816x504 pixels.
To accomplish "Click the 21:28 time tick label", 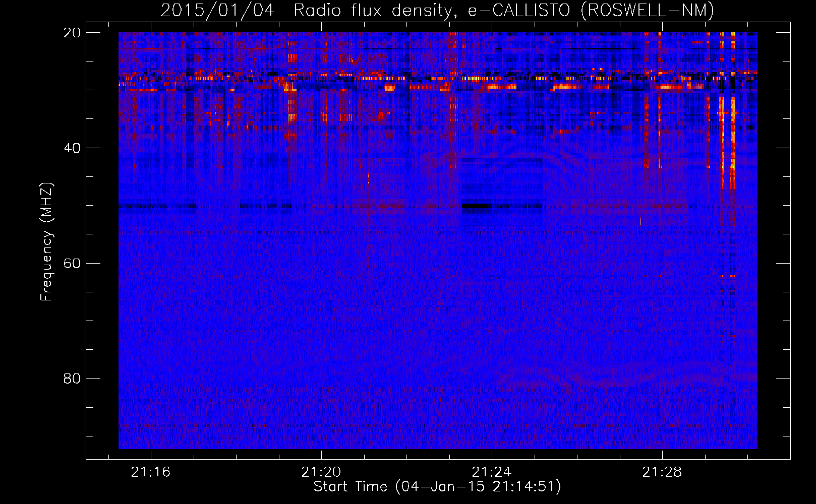I will point(662,472).
